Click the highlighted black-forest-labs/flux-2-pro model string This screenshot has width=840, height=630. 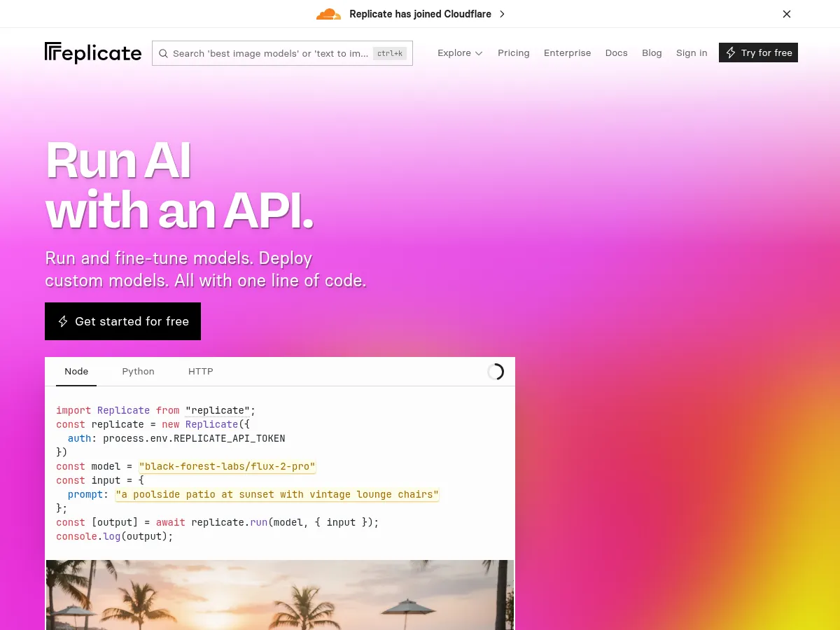[227, 466]
